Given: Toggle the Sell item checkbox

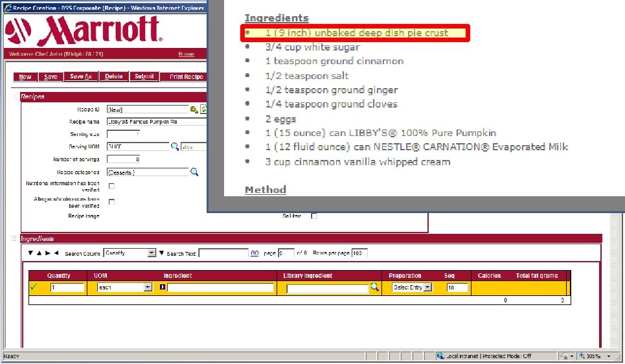Looking at the screenshot, I should [314, 216].
